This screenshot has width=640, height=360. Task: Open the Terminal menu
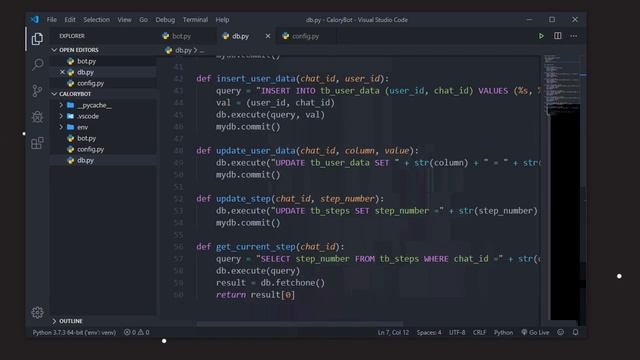[195, 20]
